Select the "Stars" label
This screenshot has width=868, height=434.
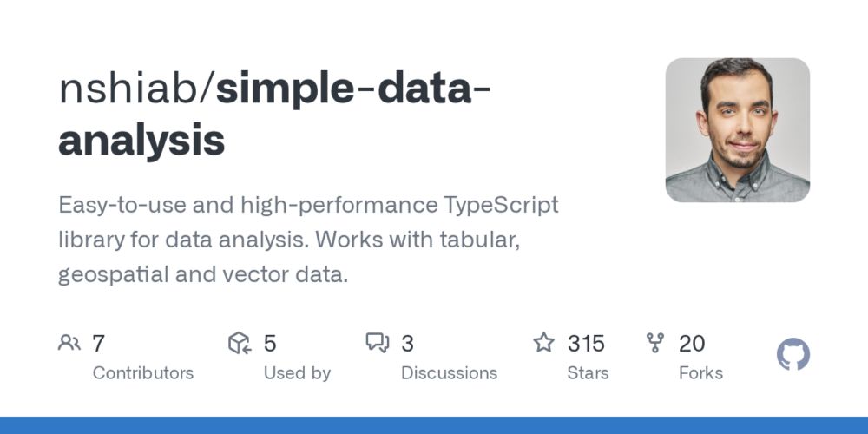[x=588, y=373]
